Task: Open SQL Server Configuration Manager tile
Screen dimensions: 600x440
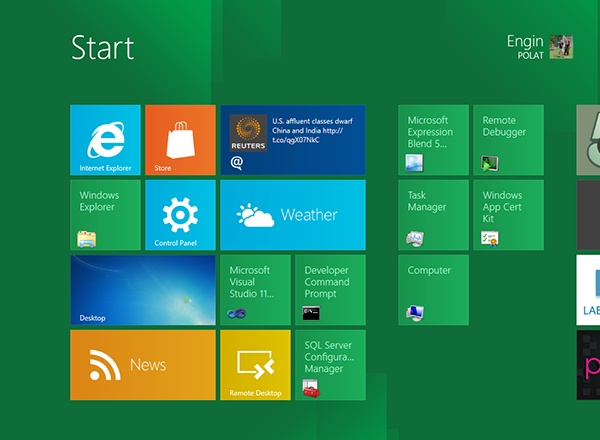Action: click(330, 365)
